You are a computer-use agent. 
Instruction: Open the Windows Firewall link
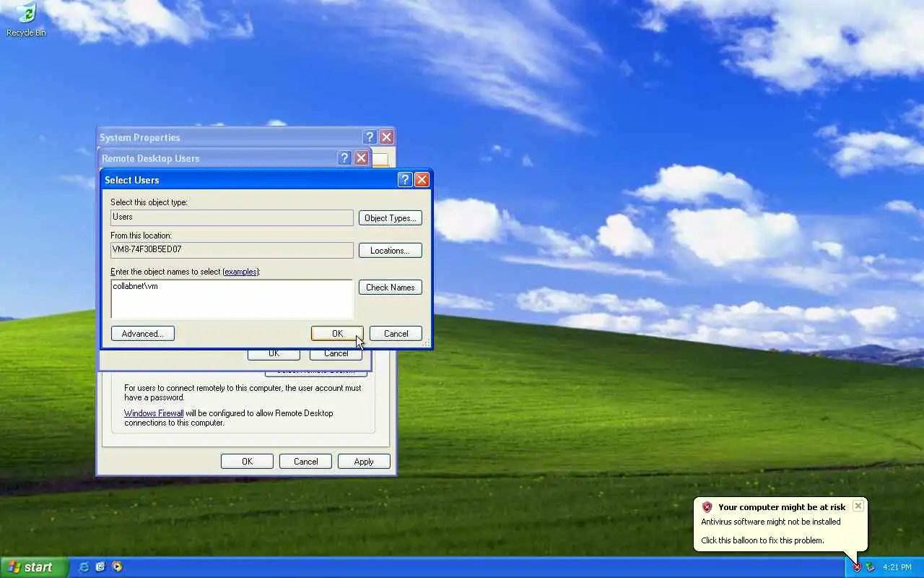tap(154, 413)
